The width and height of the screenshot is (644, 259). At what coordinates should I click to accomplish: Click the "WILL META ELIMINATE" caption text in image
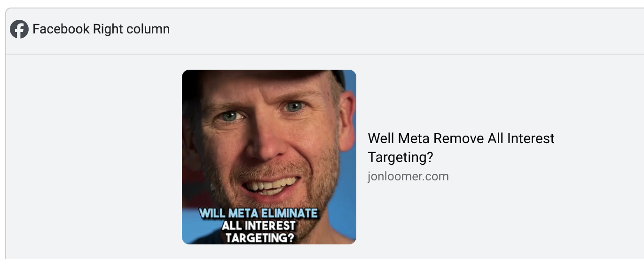coord(259,213)
